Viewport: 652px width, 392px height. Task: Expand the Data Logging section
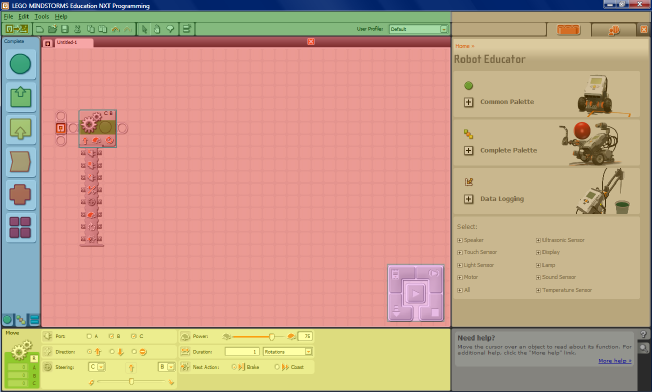click(469, 199)
